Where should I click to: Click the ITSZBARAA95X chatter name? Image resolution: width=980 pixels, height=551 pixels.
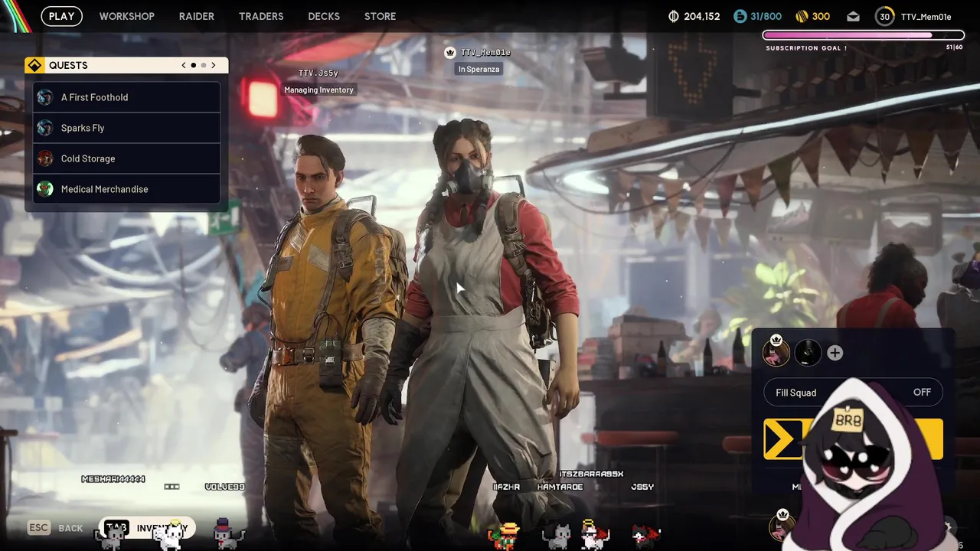click(591, 474)
